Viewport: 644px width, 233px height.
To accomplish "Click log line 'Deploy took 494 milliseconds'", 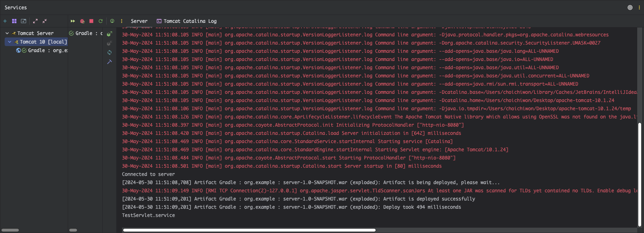I will pos(291,207).
